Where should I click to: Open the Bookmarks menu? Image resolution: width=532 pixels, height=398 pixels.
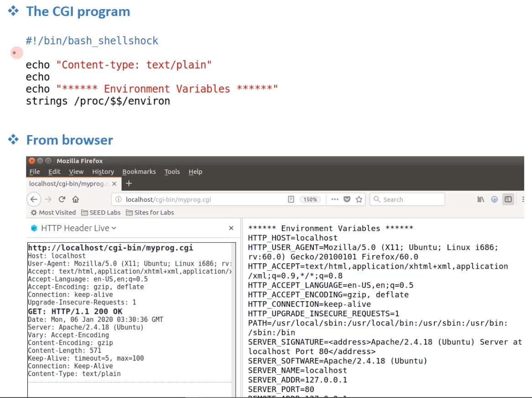pyautogui.click(x=139, y=172)
